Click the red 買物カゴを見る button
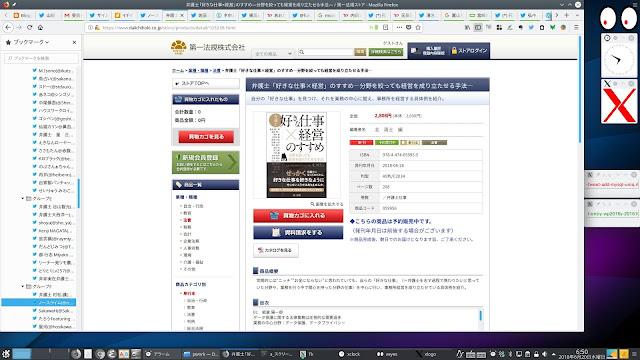This screenshot has width=640, height=360. (x=206, y=137)
